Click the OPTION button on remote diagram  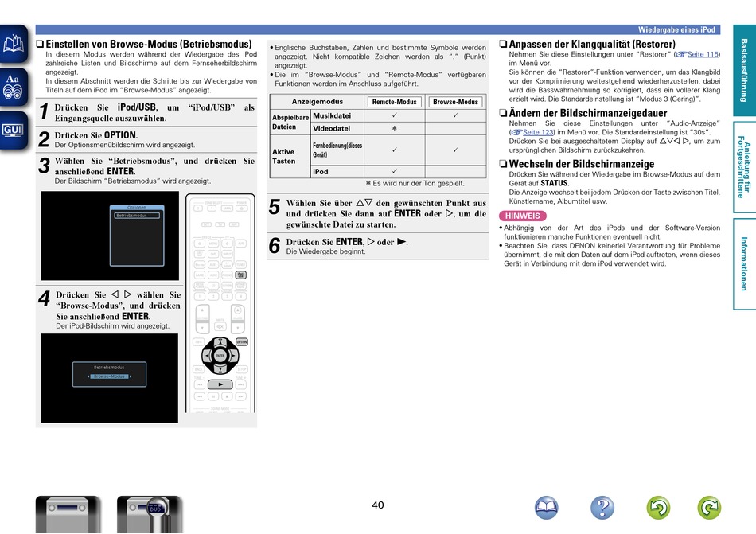(x=242, y=341)
